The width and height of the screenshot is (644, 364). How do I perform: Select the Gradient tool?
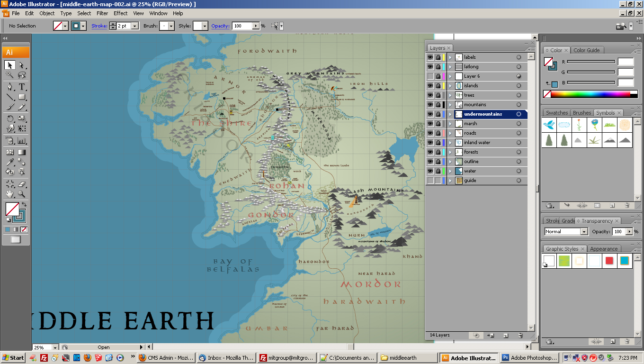[x=22, y=152]
